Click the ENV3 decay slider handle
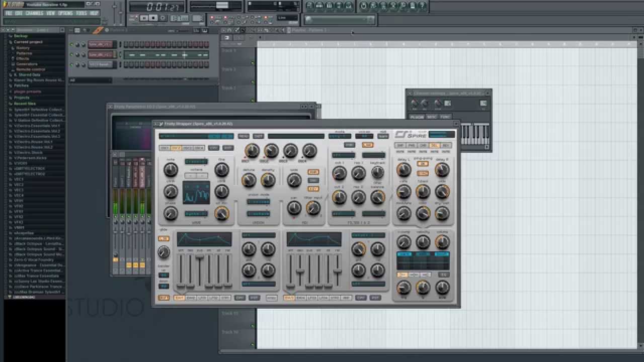The width and height of the screenshot is (644, 362). 300,271
